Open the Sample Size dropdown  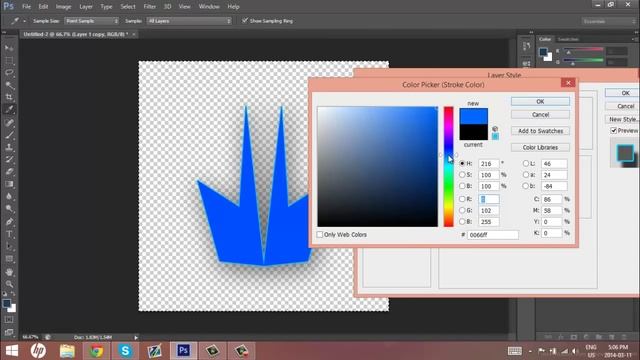(91, 21)
